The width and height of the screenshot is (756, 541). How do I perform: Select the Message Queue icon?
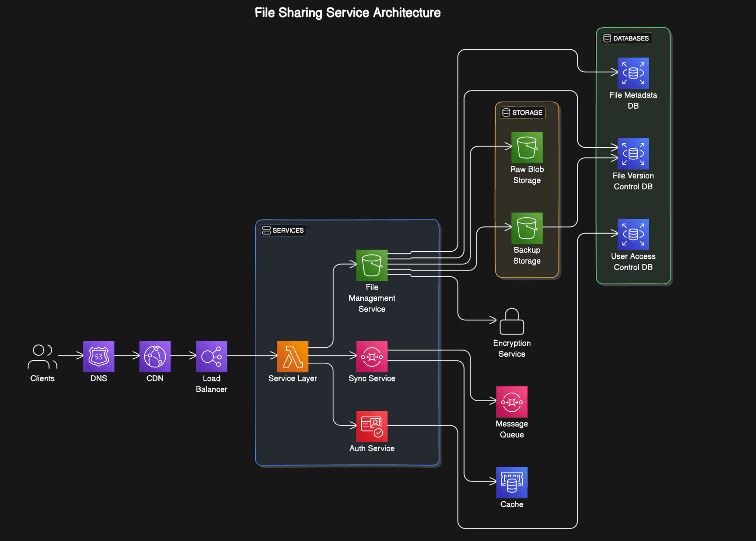click(511, 402)
